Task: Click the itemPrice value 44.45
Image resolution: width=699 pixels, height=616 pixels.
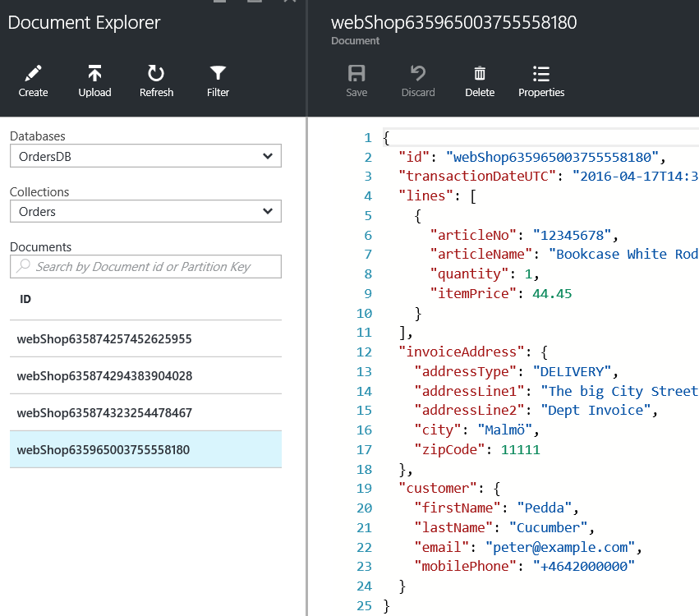Action: (x=552, y=293)
